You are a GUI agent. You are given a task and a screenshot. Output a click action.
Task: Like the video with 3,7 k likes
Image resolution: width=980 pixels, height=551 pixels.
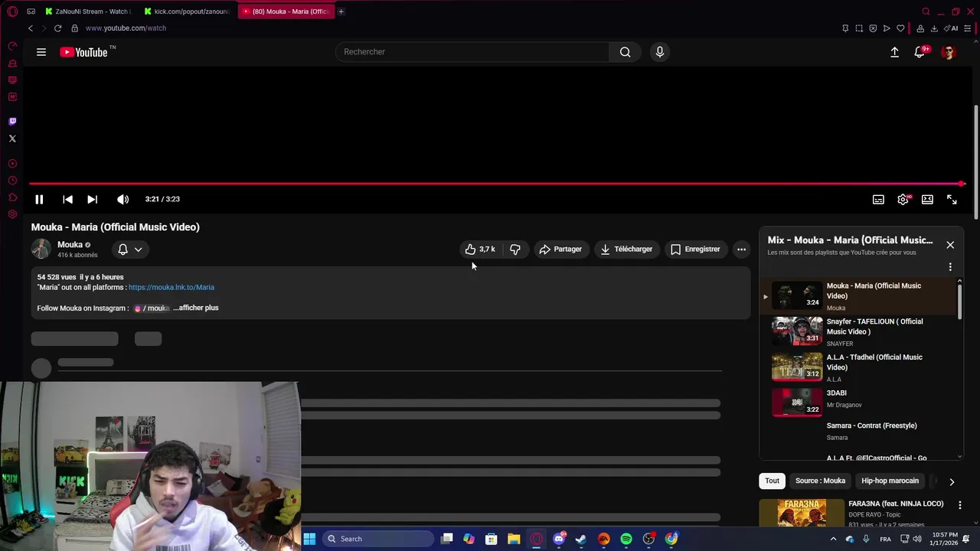point(481,249)
